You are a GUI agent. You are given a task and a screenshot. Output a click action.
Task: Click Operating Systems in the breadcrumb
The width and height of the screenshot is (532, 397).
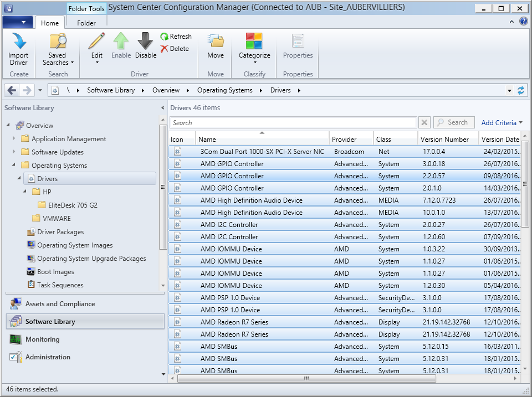click(225, 90)
